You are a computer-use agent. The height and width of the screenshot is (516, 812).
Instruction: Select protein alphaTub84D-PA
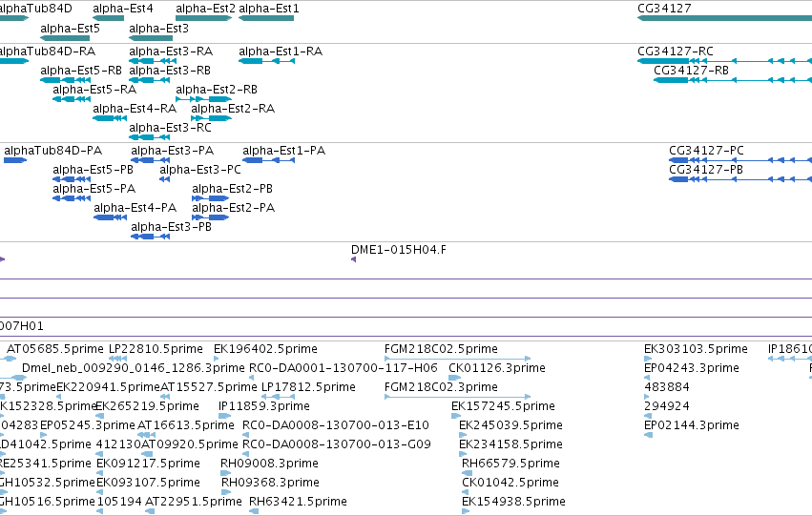pyautogui.click(x=15, y=160)
